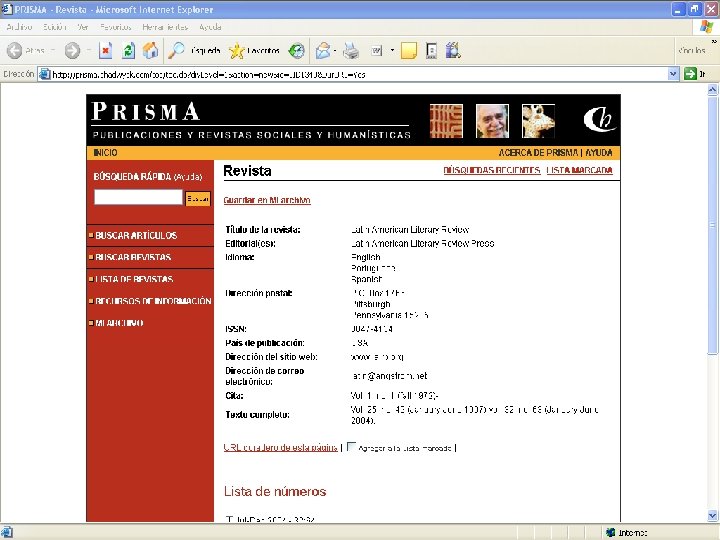
Task: Open the Herramientas menu
Action: coord(165,27)
